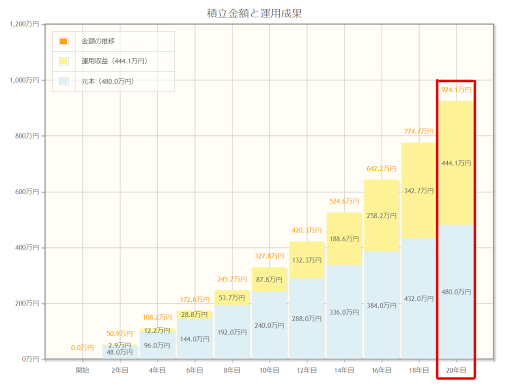The width and height of the screenshot is (512, 385).
Task: Click the 384.0万円 blue segment in 16年目 bar
Action: pos(381,305)
